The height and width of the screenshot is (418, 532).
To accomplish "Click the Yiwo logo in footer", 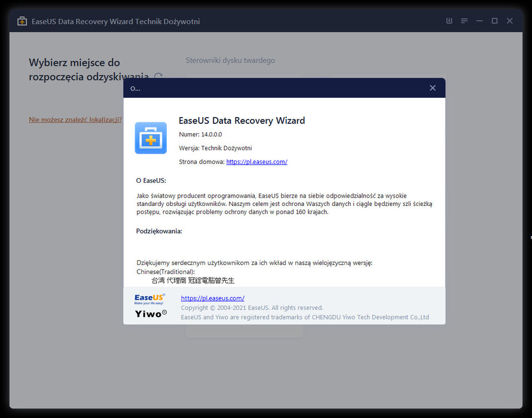I will point(151,314).
